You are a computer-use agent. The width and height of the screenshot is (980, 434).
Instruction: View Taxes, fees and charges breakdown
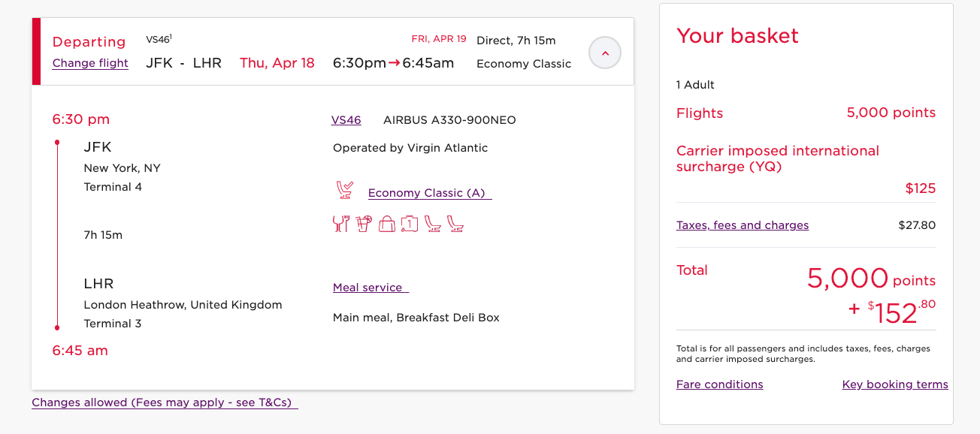(x=743, y=225)
